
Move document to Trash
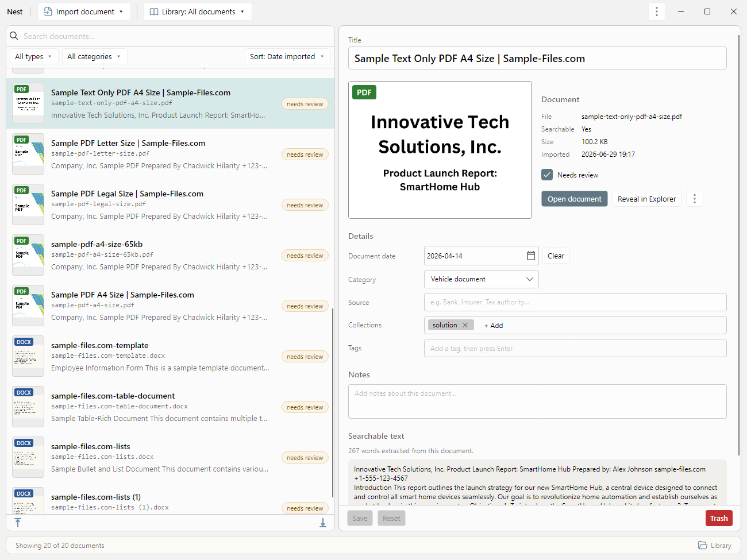click(719, 518)
